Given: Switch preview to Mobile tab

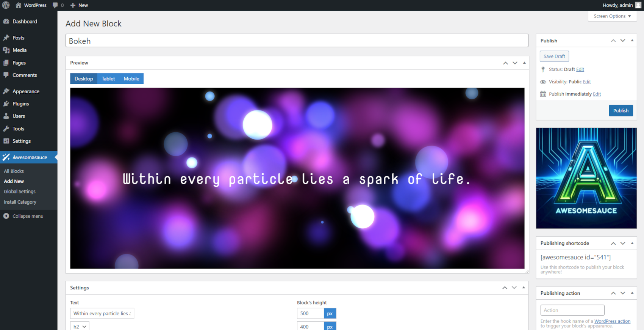Looking at the screenshot, I should pos(131,79).
